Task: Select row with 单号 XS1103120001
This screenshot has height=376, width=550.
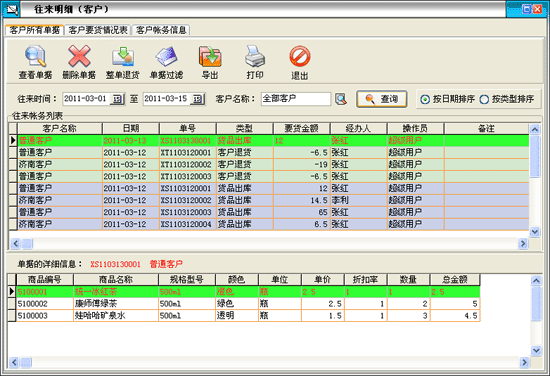Action: [269, 188]
